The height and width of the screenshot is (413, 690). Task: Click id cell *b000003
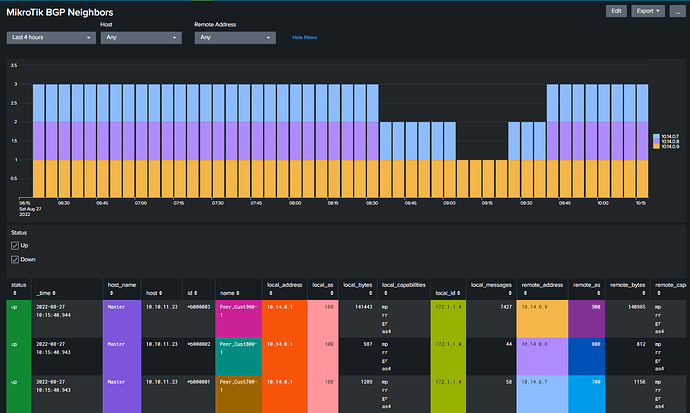coord(199,307)
